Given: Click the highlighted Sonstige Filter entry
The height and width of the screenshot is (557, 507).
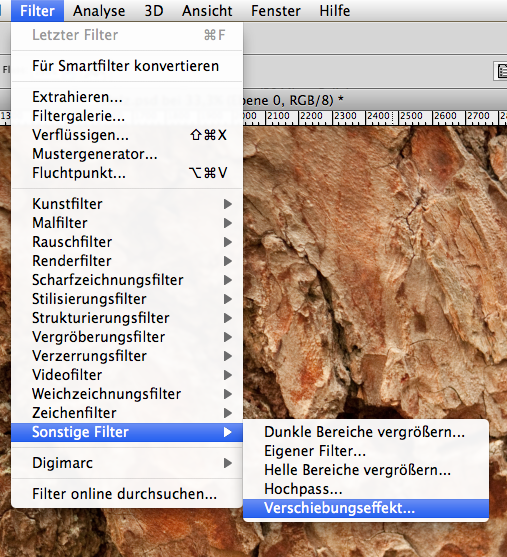Looking at the screenshot, I should [x=127, y=432].
